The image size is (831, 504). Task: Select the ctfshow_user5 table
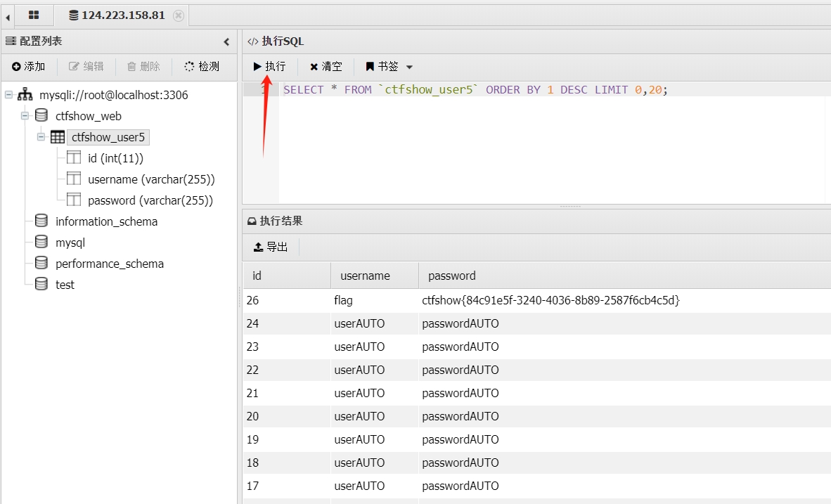[x=108, y=137]
